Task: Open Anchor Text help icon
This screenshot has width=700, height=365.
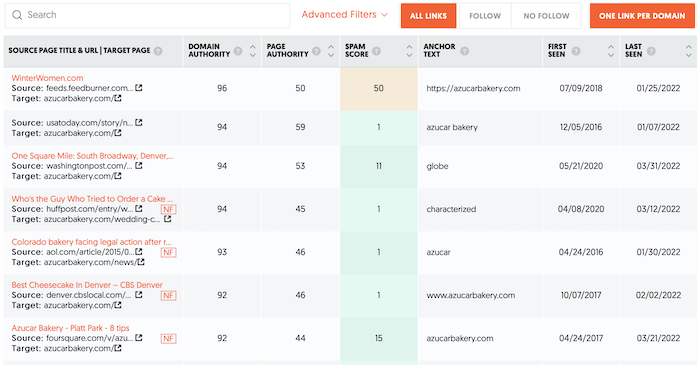Action: pos(464,51)
